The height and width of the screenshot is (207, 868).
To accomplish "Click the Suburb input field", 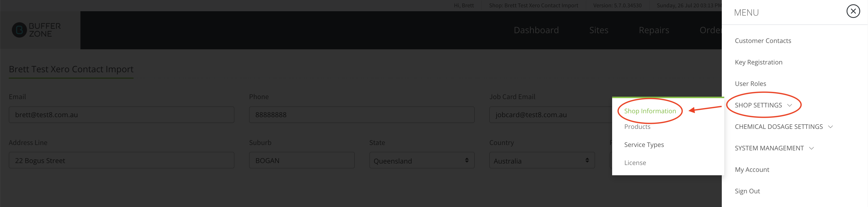I will 302,160.
